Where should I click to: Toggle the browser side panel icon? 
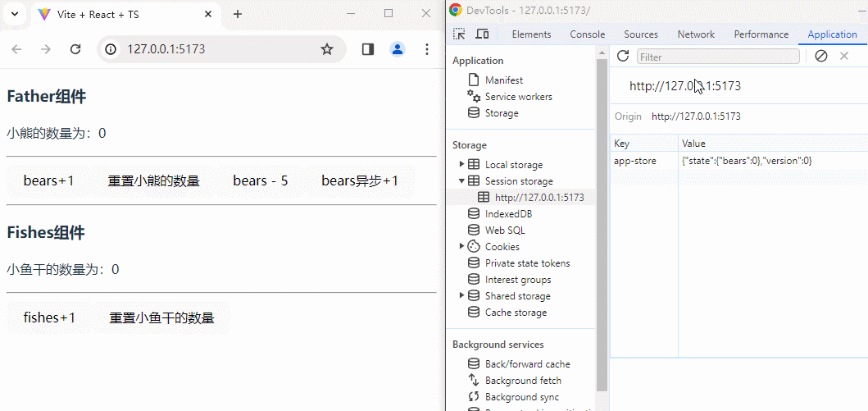(x=367, y=49)
